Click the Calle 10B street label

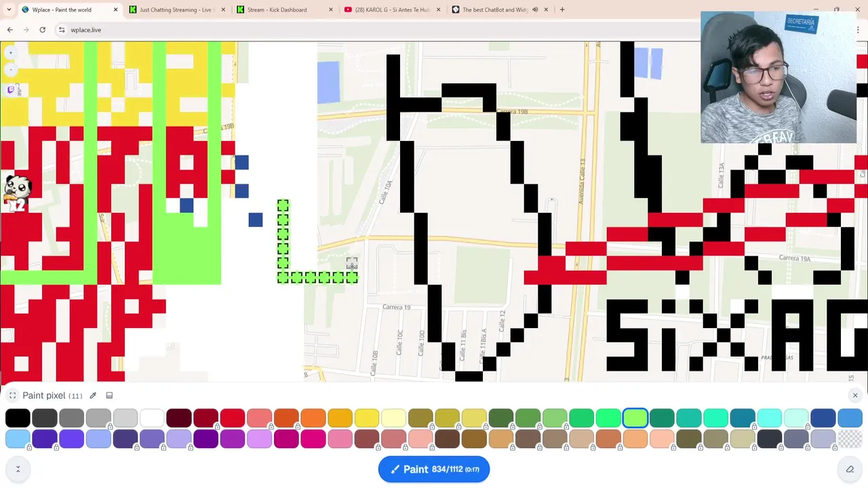tap(375, 363)
